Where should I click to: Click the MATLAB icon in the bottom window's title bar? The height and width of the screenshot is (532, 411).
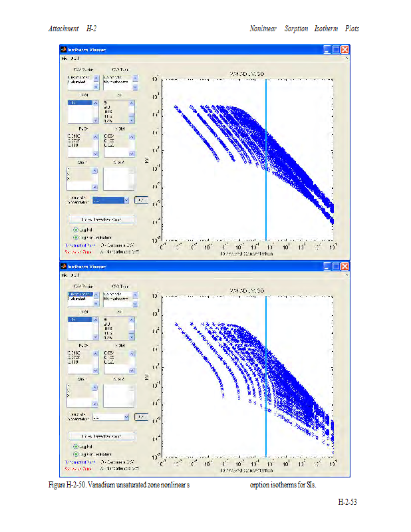[64, 266]
